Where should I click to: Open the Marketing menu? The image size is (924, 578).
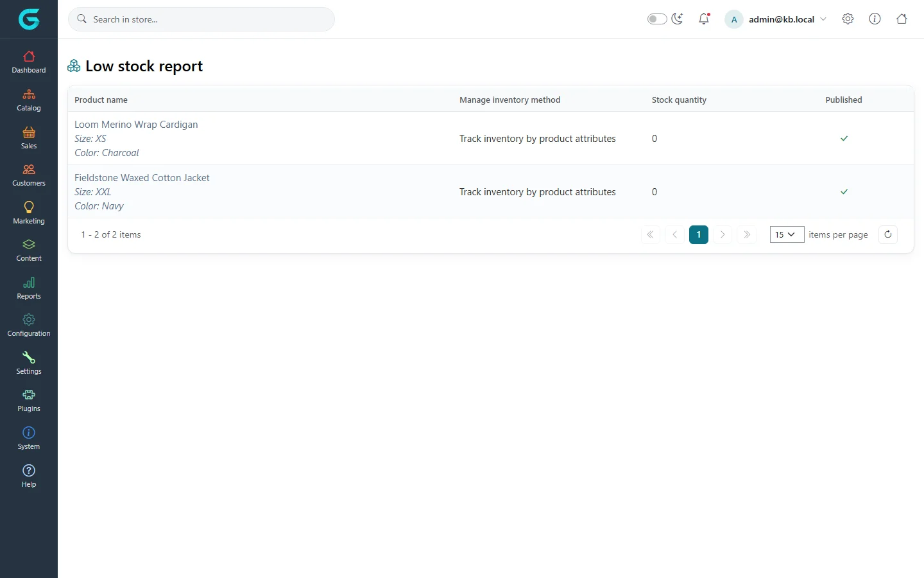pyautogui.click(x=29, y=213)
